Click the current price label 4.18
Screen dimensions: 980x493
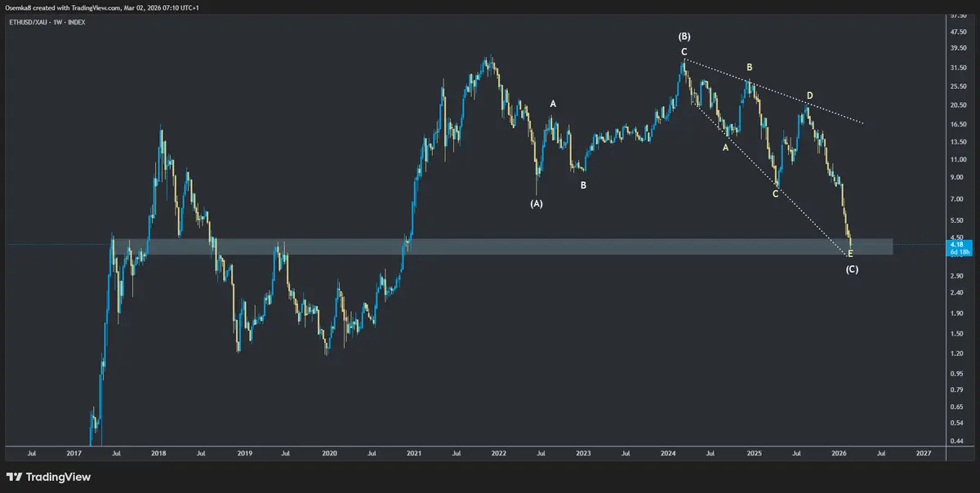coord(958,245)
